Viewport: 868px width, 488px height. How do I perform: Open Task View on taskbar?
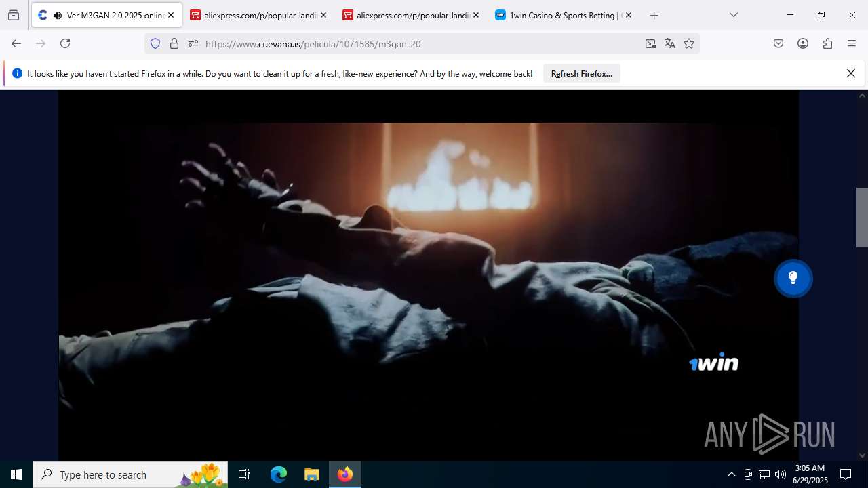point(244,474)
